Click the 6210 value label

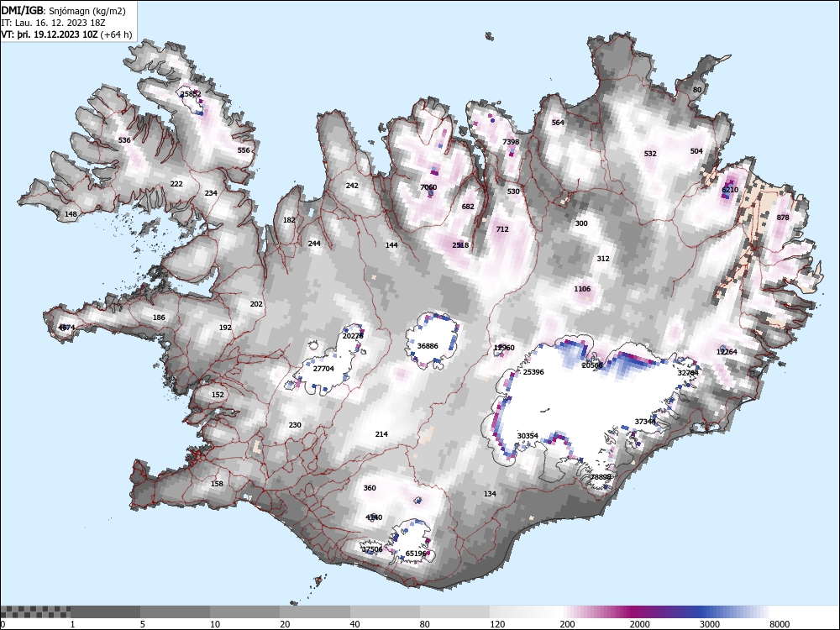730,190
